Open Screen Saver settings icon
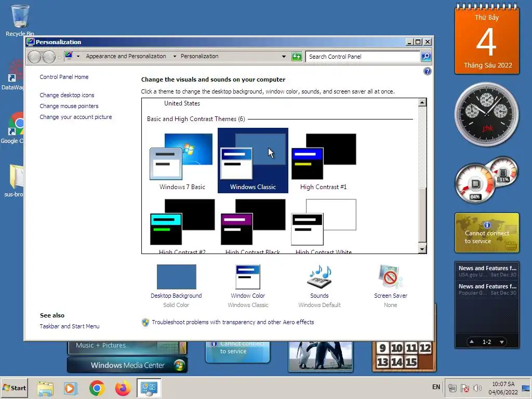Viewport: 532px width, 399px height. [391, 277]
